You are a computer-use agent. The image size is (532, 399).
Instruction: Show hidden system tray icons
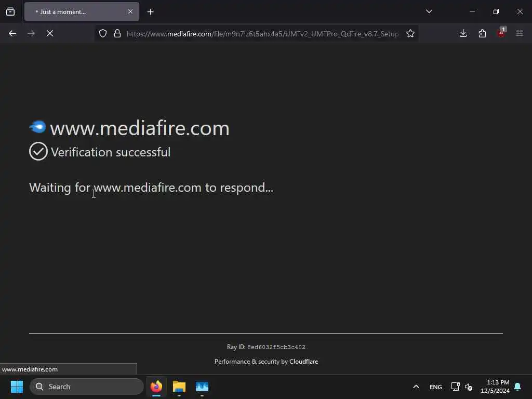click(416, 387)
